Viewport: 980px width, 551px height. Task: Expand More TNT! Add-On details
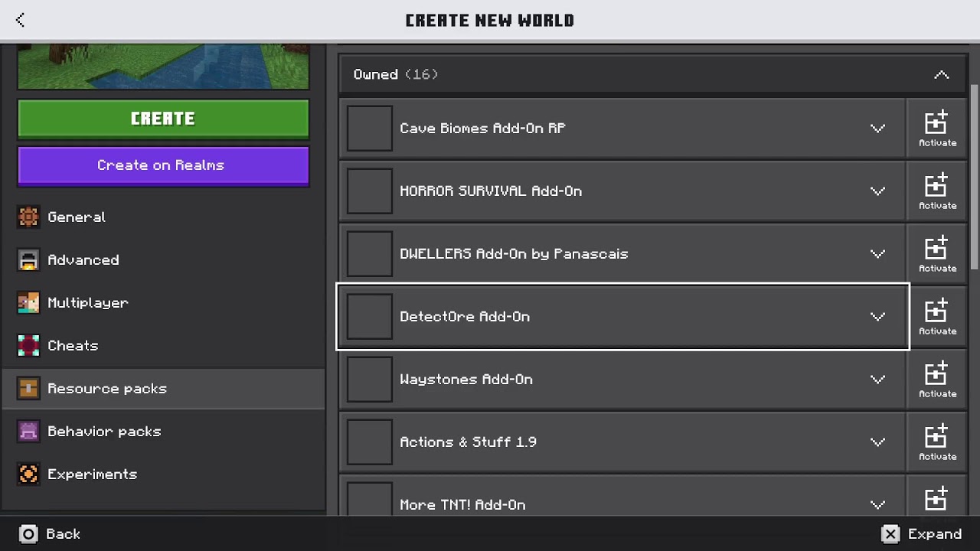877,505
